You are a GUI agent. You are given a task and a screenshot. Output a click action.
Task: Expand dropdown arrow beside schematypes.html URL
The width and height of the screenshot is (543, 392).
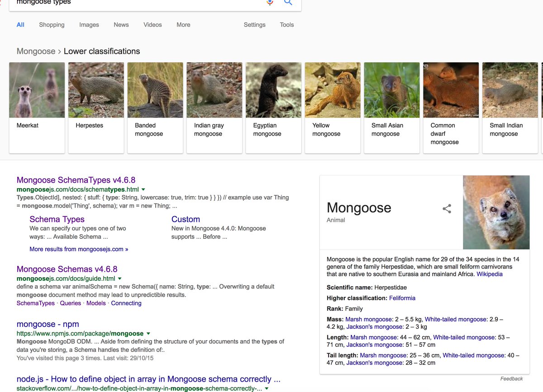click(143, 189)
